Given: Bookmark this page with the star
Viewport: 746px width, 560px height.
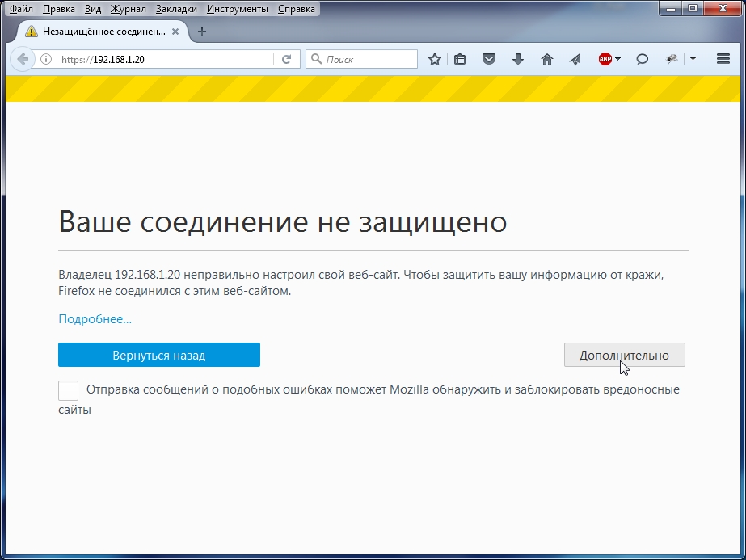Looking at the screenshot, I should (x=434, y=60).
